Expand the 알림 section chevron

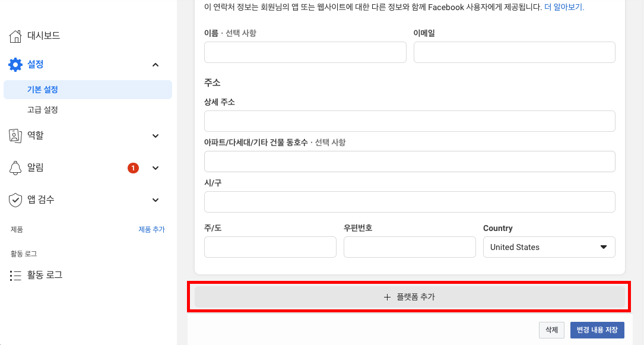[156, 168]
